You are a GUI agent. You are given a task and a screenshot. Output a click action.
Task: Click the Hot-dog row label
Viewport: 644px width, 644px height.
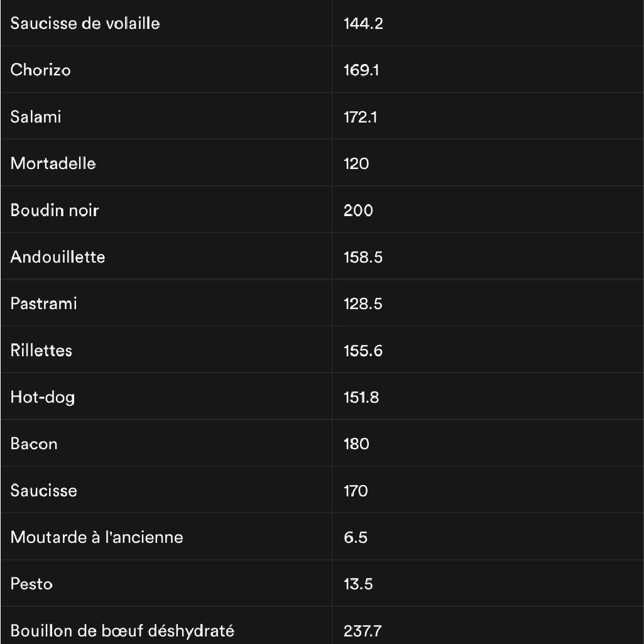[x=43, y=397]
